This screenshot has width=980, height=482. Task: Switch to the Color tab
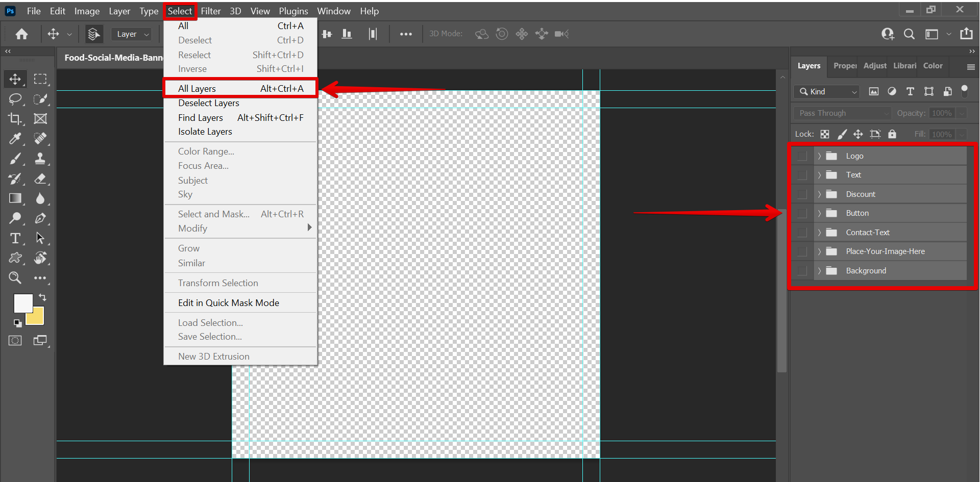[933, 66]
